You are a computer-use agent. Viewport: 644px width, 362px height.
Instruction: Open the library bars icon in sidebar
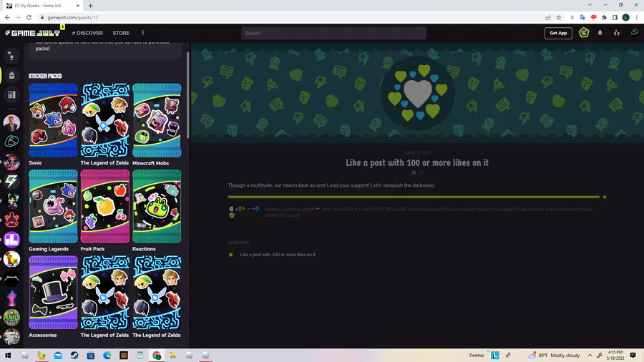11,95
